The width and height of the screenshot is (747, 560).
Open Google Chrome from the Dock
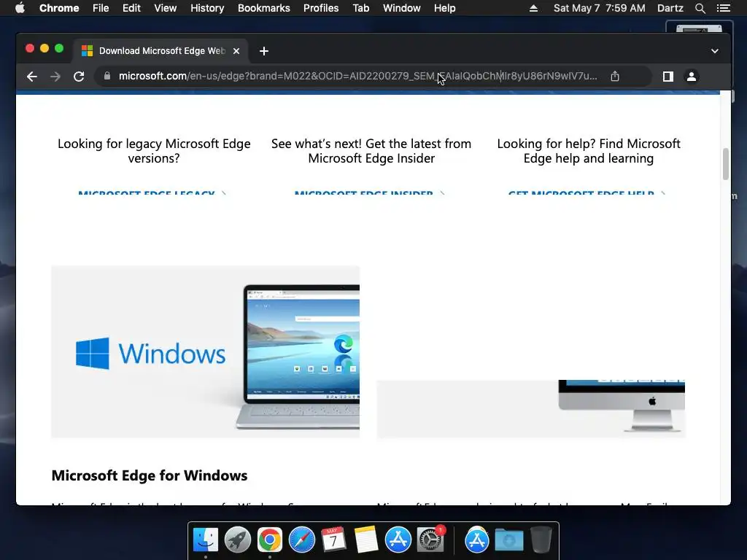point(270,540)
